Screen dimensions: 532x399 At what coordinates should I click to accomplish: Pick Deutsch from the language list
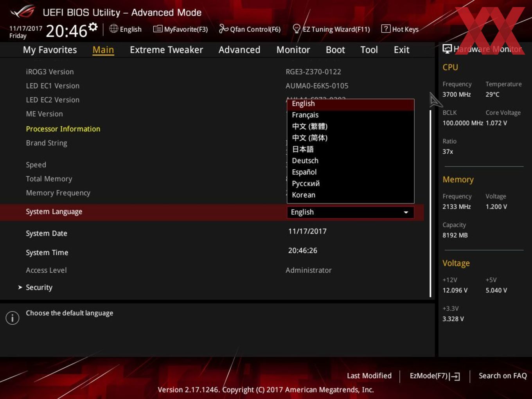[350, 161]
